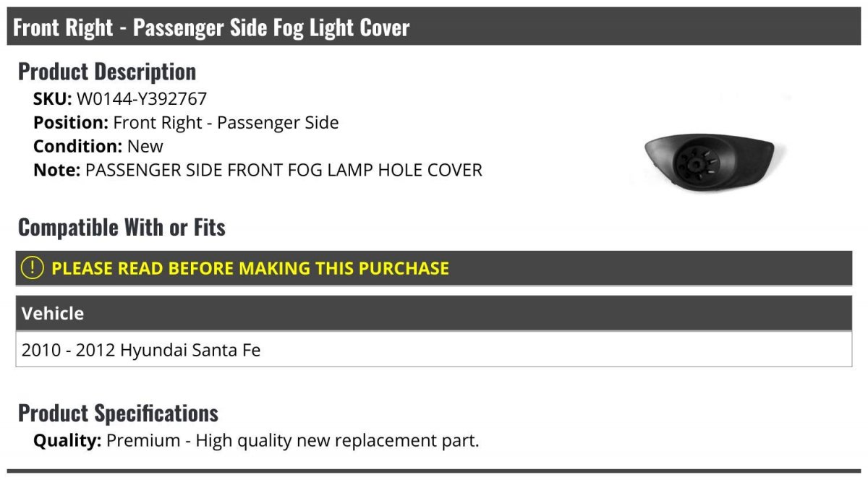Screen dimensions: 868x480
Task: Click the dark warning banner's right end
Action: pos(832,268)
